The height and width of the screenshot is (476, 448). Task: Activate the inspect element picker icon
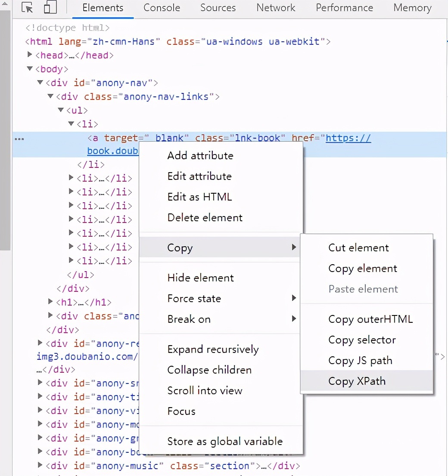pyautogui.click(x=28, y=8)
